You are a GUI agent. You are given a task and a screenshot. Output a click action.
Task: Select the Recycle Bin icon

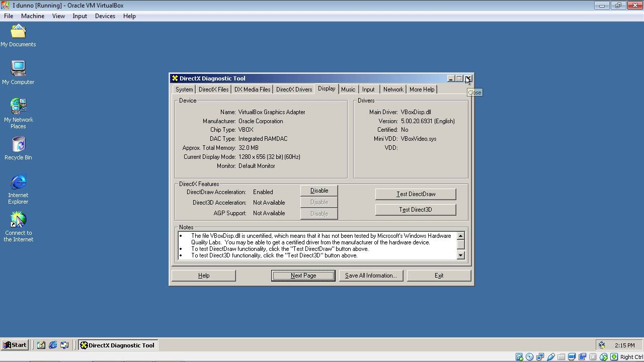(x=18, y=148)
